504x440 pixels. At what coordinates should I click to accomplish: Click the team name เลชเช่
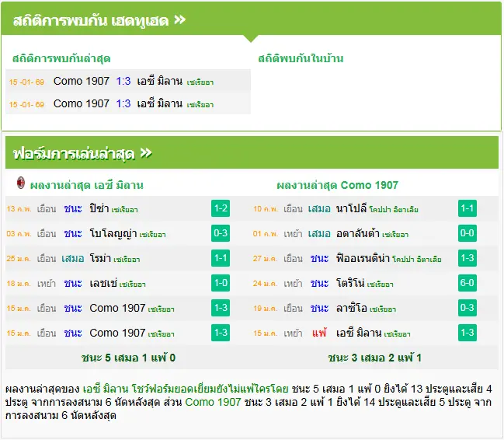pyautogui.click(x=103, y=283)
